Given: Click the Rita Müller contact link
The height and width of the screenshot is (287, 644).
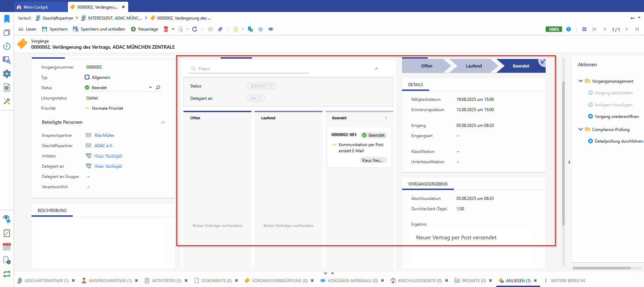Looking at the screenshot, I should 104,135.
